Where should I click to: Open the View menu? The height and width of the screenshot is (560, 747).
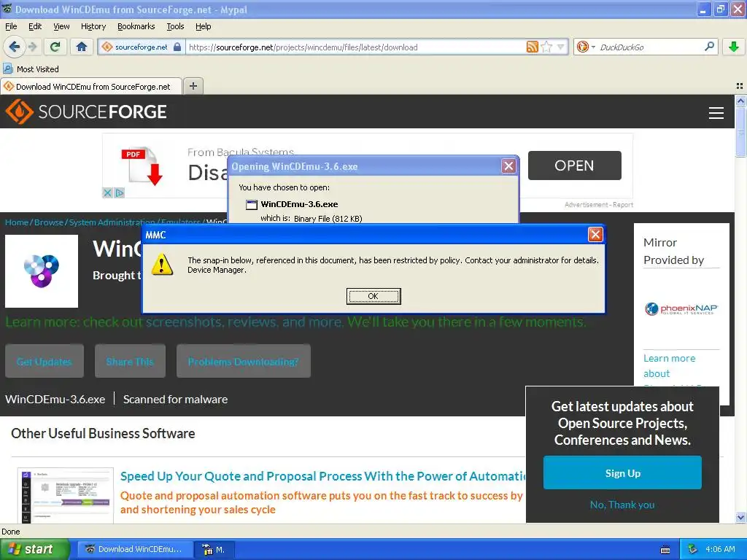61,26
